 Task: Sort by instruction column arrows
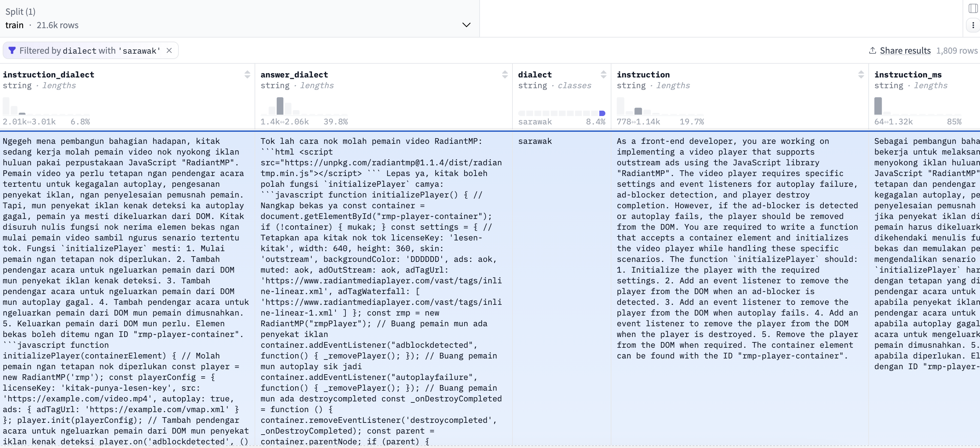(861, 74)
